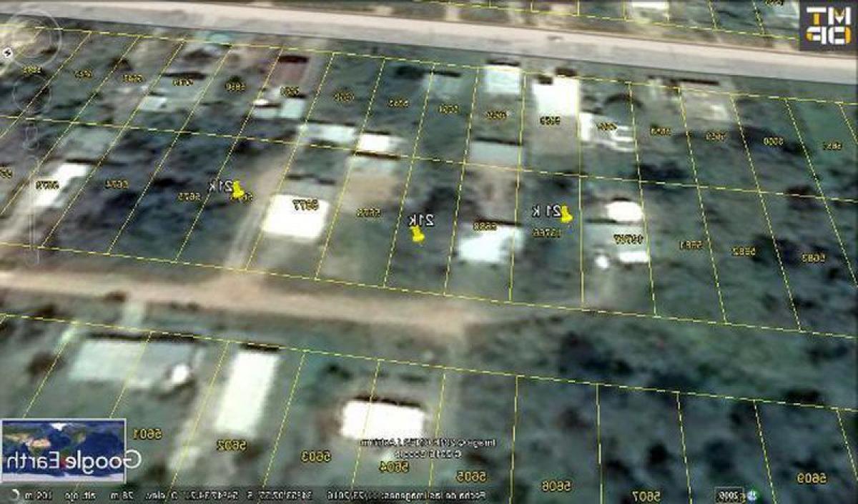
Task: Click the globe icon beside the imagery year box
Action: pos(752,495)
